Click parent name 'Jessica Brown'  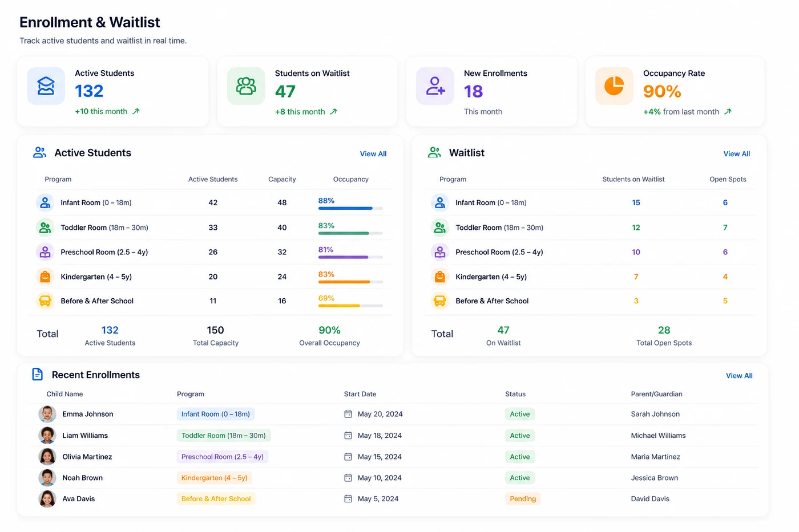[x=654, y=478]
